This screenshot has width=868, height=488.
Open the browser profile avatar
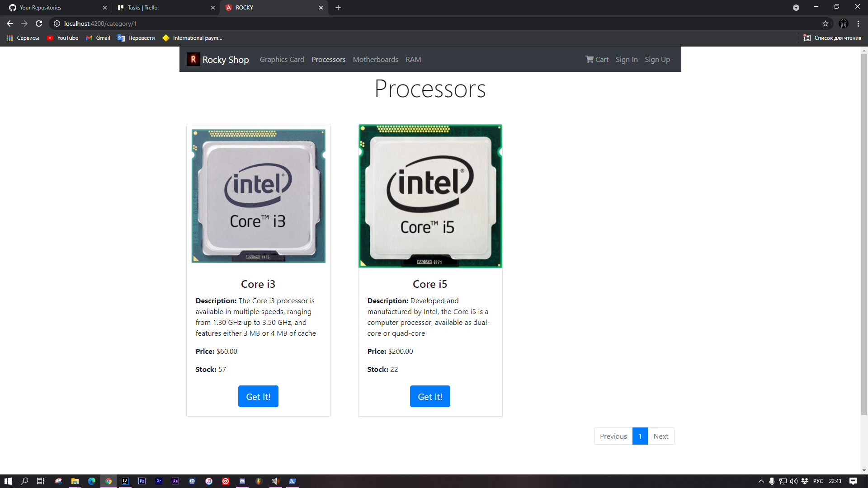tap(843, 23)
